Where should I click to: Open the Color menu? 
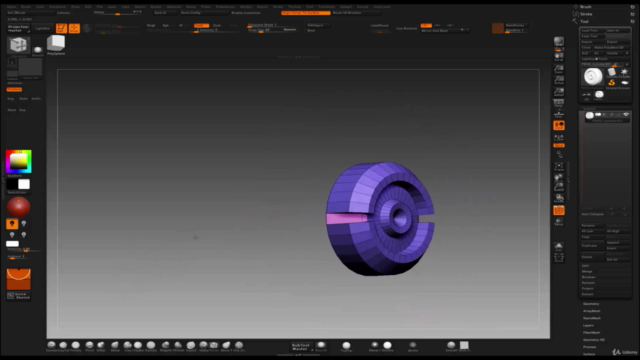click(40, 7)
